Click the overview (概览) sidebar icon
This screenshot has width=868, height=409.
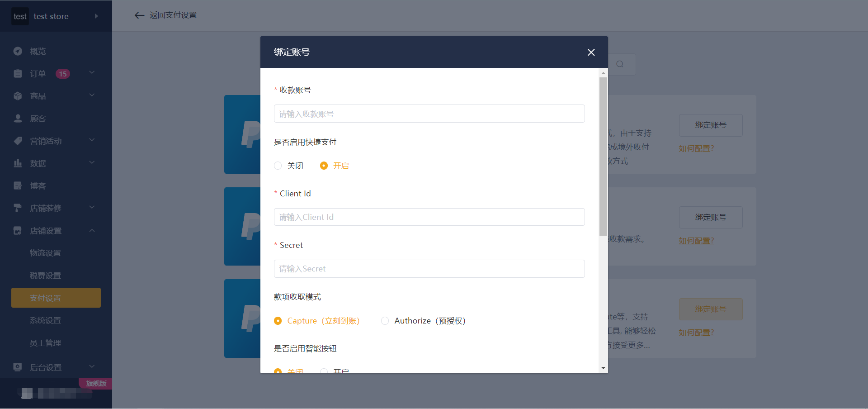click(18, 51)
